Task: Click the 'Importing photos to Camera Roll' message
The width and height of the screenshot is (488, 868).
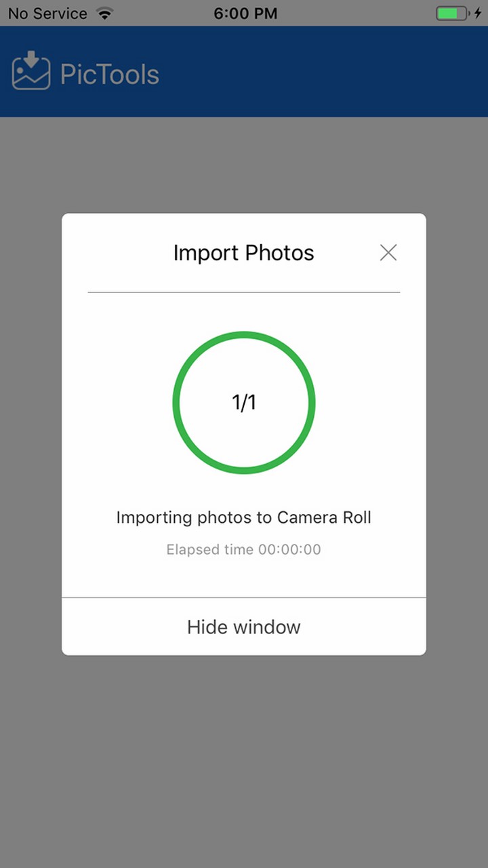Action: pyautogui.click(x=244, y=517)
